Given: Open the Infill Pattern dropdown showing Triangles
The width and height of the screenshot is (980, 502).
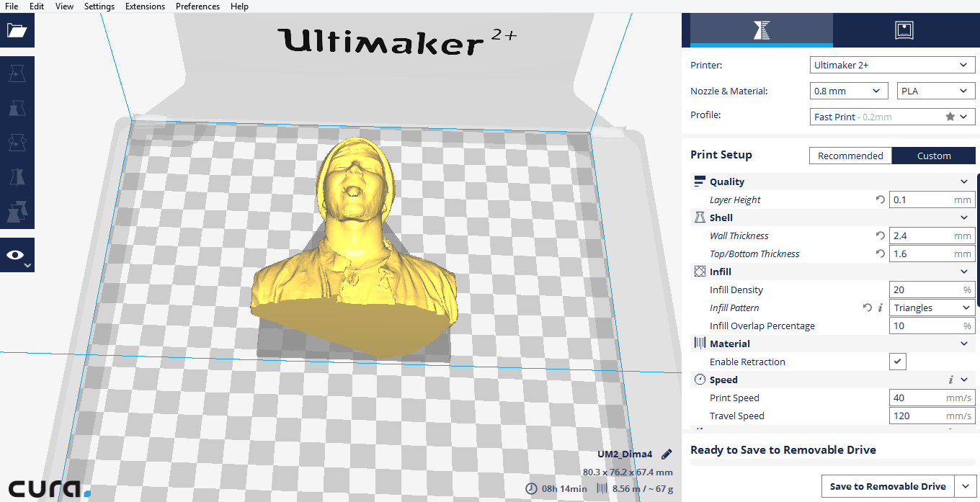Looking at the screenshot, I should coord(932,308).
